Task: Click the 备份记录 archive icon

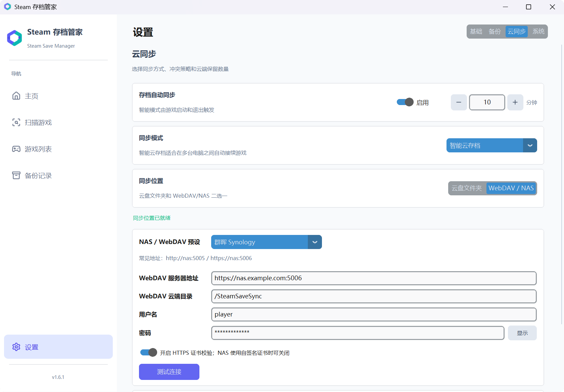Action: tap(16, 175)
